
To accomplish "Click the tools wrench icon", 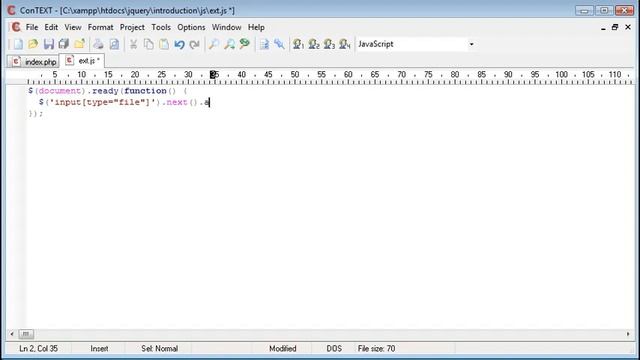I will tap(279, 44).
